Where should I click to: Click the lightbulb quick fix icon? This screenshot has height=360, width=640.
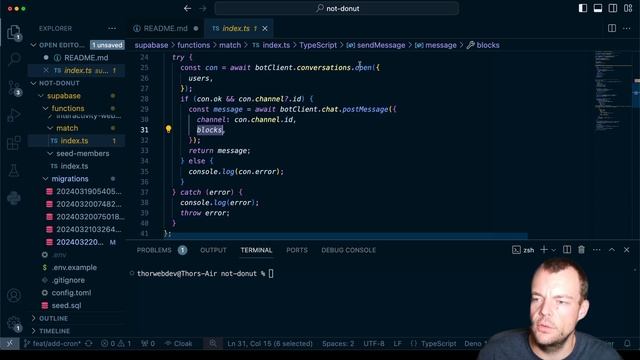pos(168,129)
